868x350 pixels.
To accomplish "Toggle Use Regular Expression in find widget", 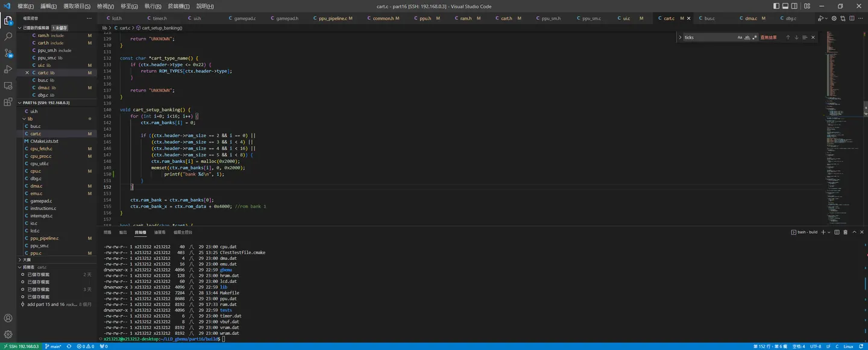I will (755, 37).
